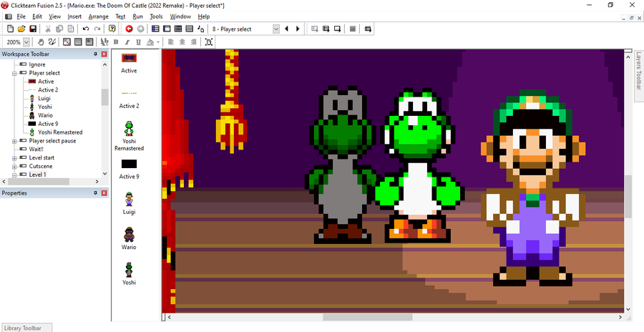Align text left
Viewport: 644px width, 332px height.
tap(171, 42)
